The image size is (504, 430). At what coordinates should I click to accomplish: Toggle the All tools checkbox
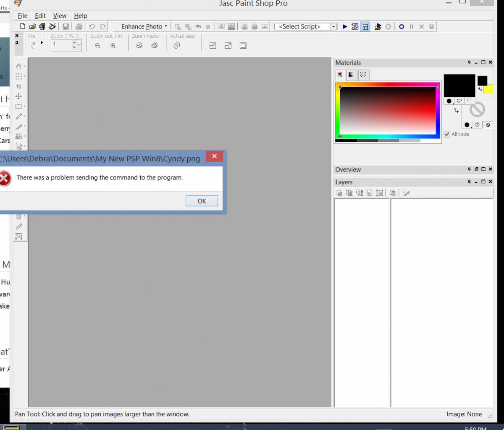[x=447, y=134]
